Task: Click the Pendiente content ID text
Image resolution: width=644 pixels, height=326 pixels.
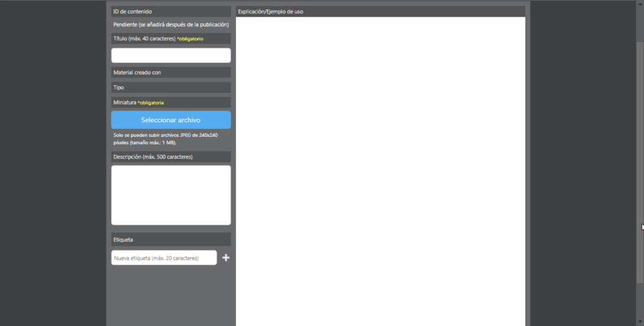Action: [x=171, y=25]
